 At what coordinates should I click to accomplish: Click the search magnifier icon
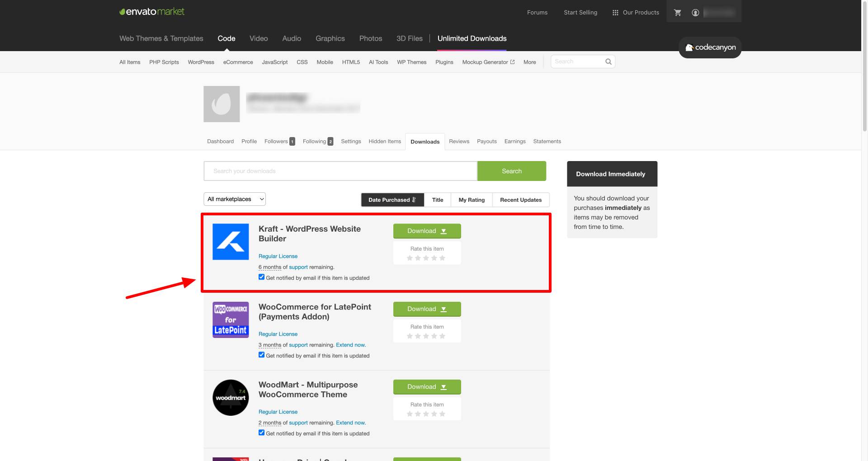pos(608,61)
